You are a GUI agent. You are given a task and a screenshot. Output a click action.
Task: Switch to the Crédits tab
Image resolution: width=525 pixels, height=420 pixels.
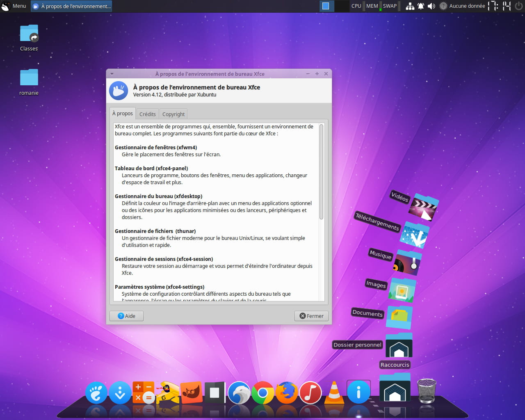(147, 114)
